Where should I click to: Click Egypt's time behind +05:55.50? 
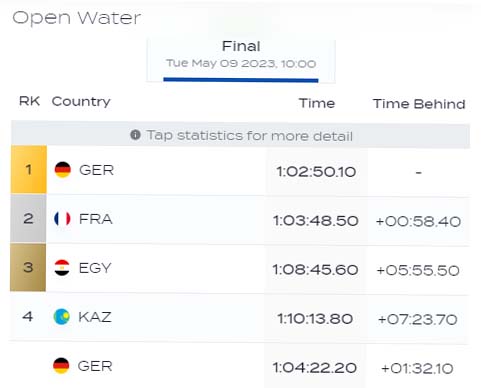(x=418, y=270)
